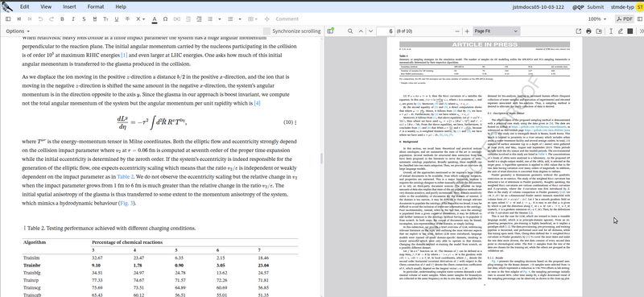Apply small caps Tт formatting

click(x=105, y=19)
